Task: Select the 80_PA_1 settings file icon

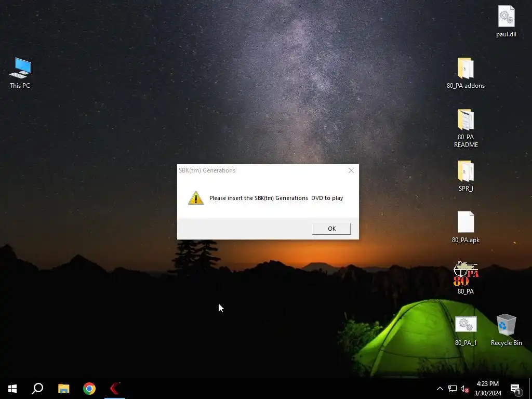Action: tap(465, 330)
